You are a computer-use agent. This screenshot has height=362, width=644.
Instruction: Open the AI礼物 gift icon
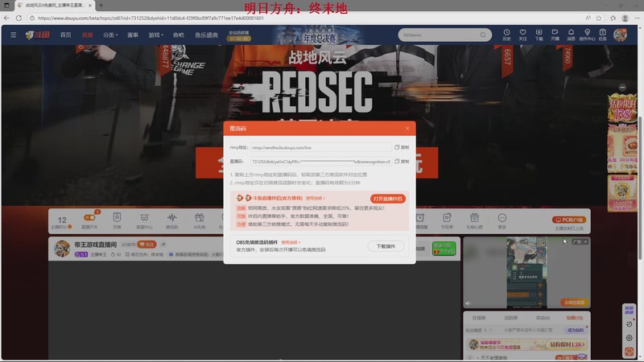click(x=200, y=220)
